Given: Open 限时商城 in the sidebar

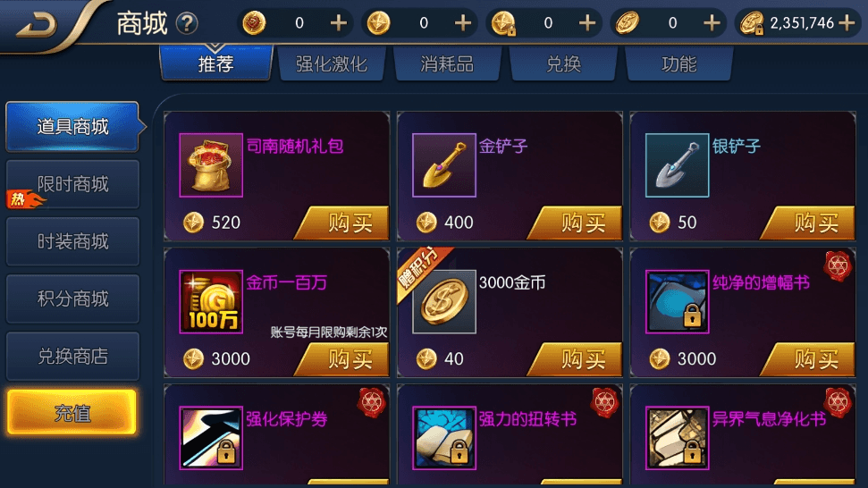Looking at the screenshot, I should (72, 184).
